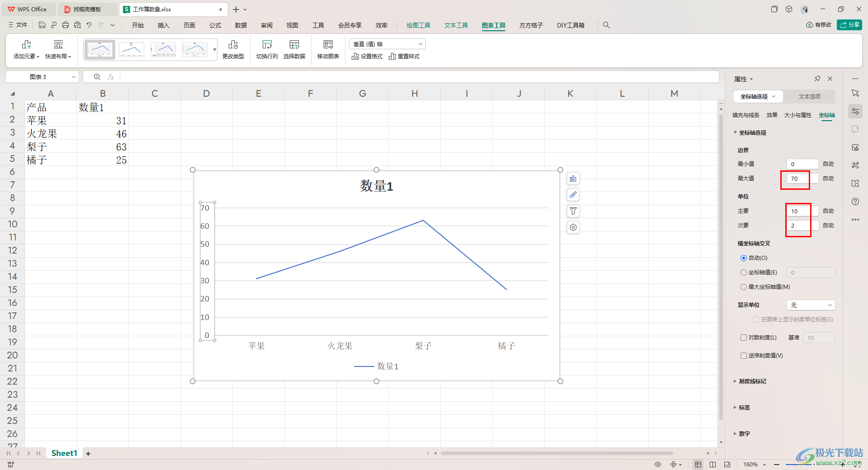Click the properties sliders icon in right sidebar

(x=855, y=111)
